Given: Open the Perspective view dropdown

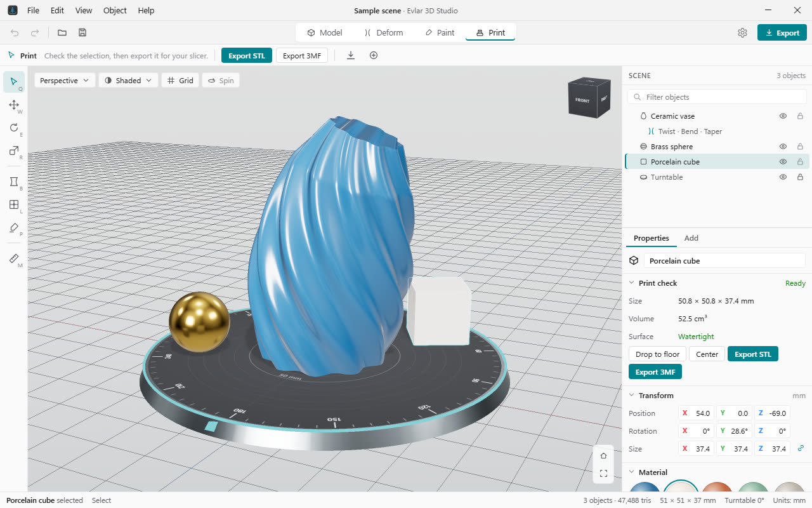Looking at the screenshot, I should coord(65,81).
